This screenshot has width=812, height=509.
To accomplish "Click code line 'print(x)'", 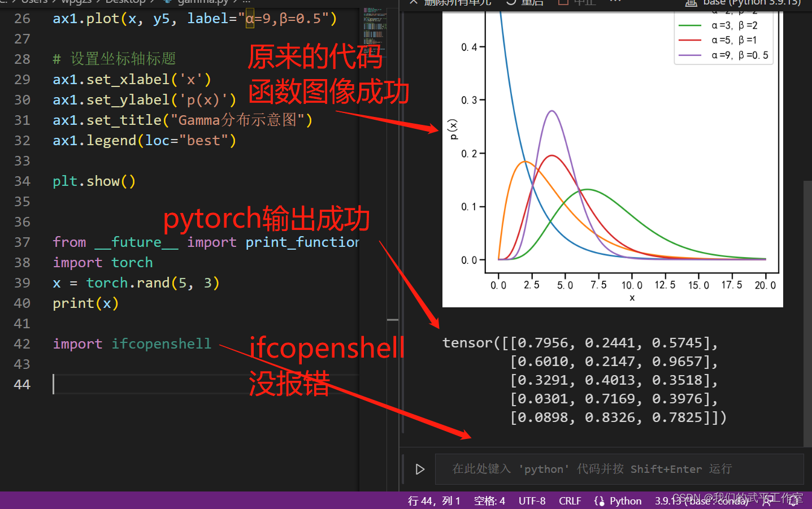I will click(x=85, y=303).
